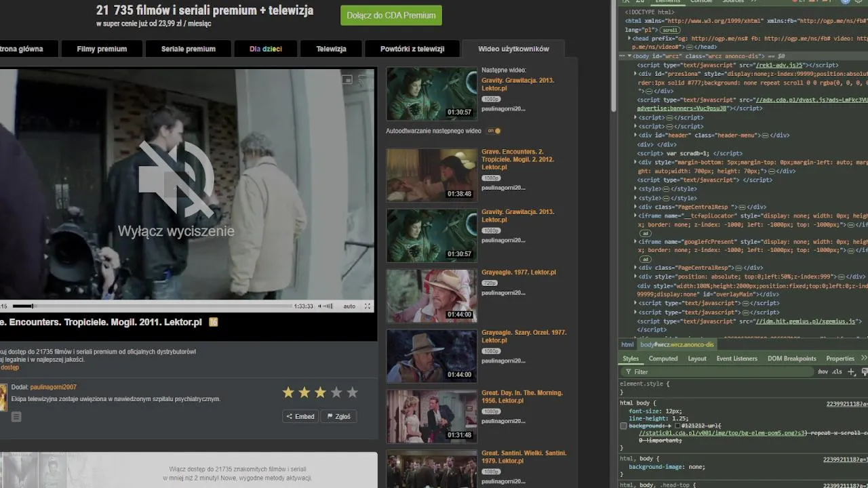Viewport: 868px width, 488px height.
Task: Show more Styles sub-tabs via chevron
Action: [863, 358]
